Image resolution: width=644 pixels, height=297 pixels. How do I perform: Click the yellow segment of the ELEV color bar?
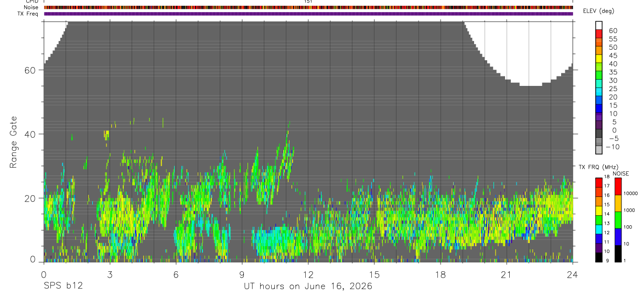[599, 59]
